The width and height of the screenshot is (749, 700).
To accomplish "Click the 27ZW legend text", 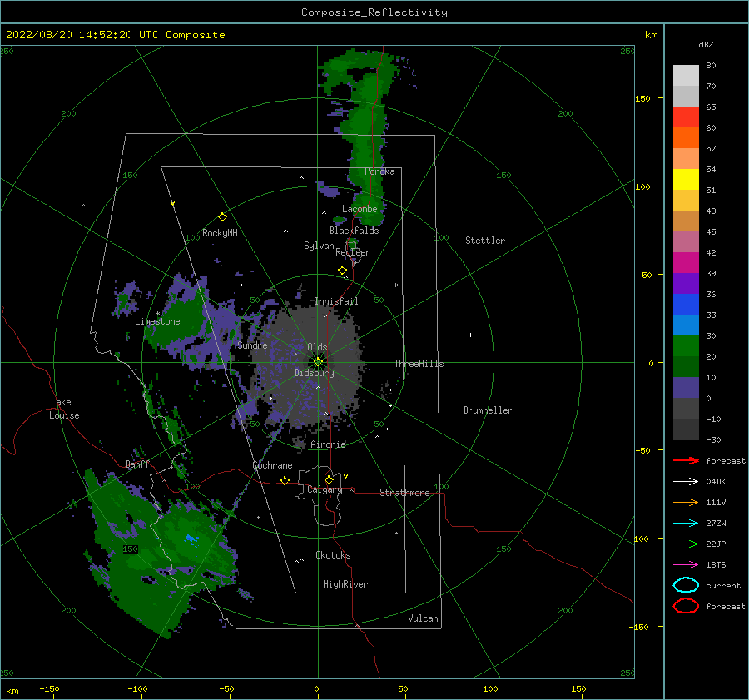I will [716, 524].
